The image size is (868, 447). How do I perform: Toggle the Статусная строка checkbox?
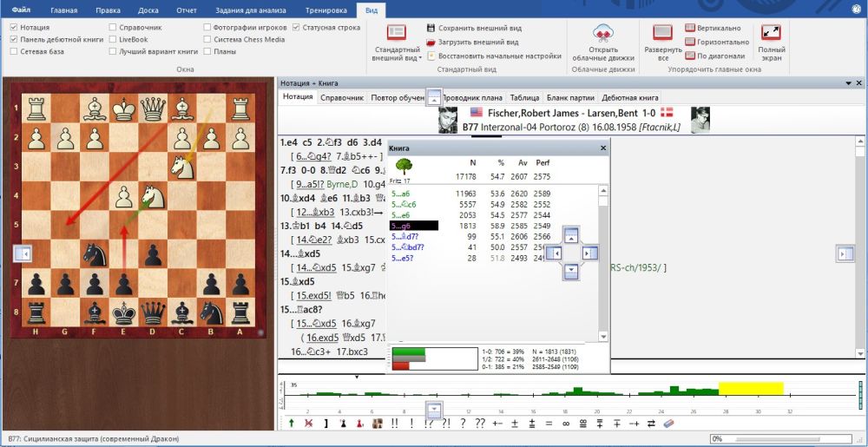(296, 28)
